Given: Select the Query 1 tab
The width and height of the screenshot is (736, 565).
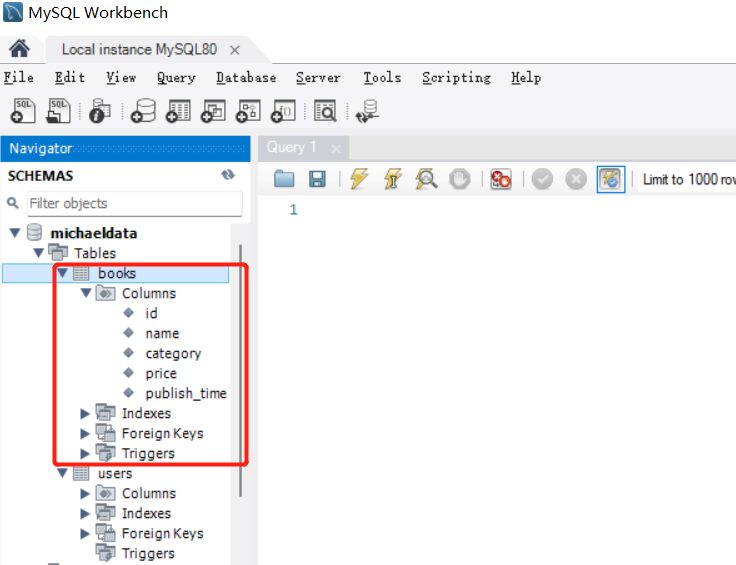Looking at the screenshot, I should tap(291, 147).
